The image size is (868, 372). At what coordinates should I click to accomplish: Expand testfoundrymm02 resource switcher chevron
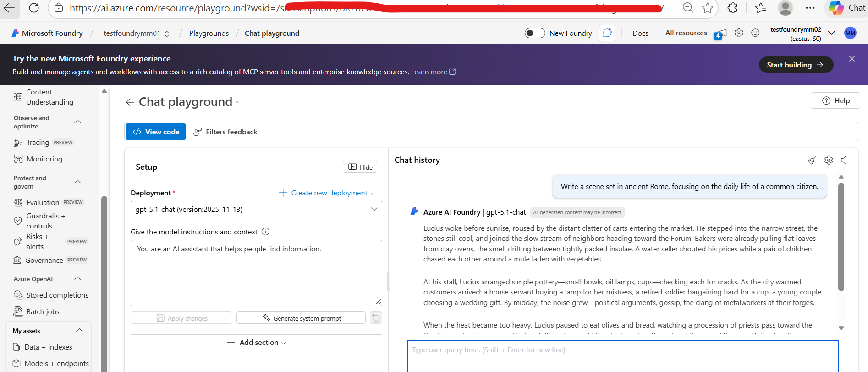(831, 33)
